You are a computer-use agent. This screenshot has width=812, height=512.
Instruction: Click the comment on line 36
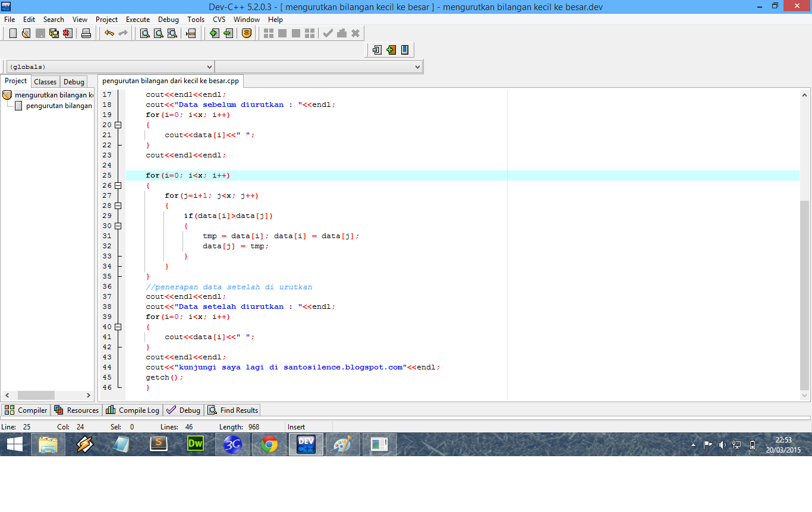point(229,287)
